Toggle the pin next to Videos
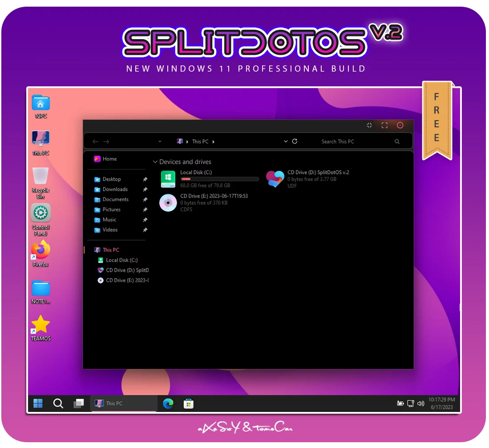The image size is (489, 448). click(145, 230)
